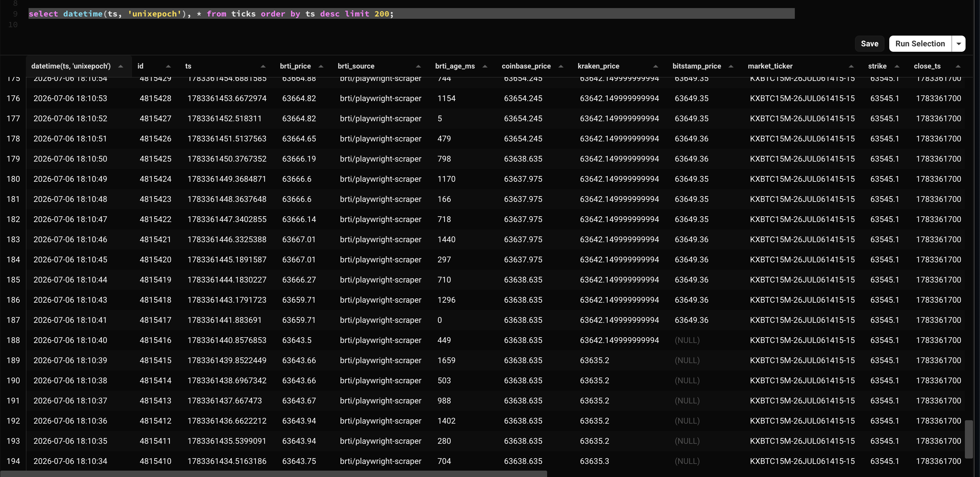Image resolution: width=980 pixels, height=477 pixels.
Task: Click kraken_price cell 63635.3
Action: 594,462
